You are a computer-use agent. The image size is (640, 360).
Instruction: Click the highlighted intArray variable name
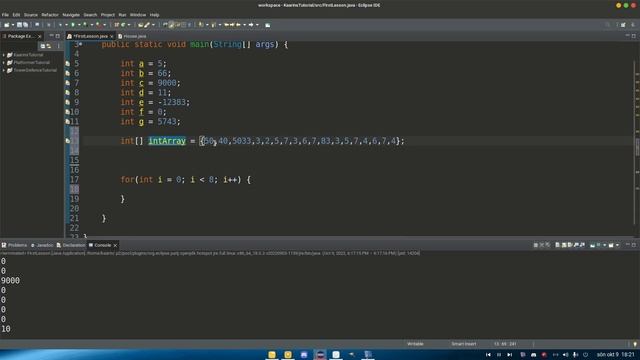click(x=167, y=141)
